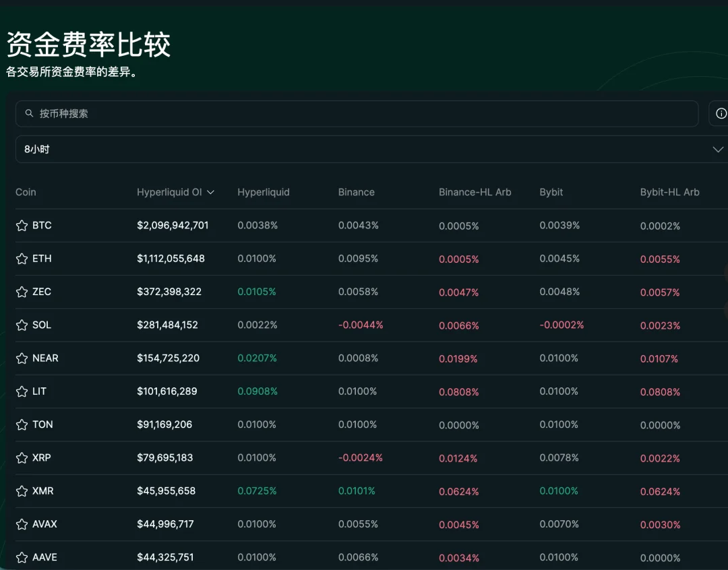Expand the interval dropdown chevron

tap(718, 150)
